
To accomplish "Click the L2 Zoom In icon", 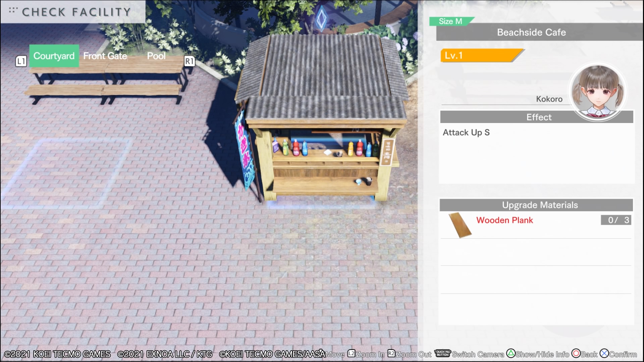I will pos(351,354).
